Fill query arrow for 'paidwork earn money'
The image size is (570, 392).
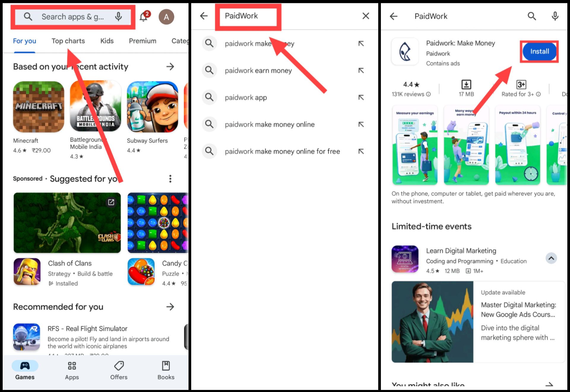[361, 70]
